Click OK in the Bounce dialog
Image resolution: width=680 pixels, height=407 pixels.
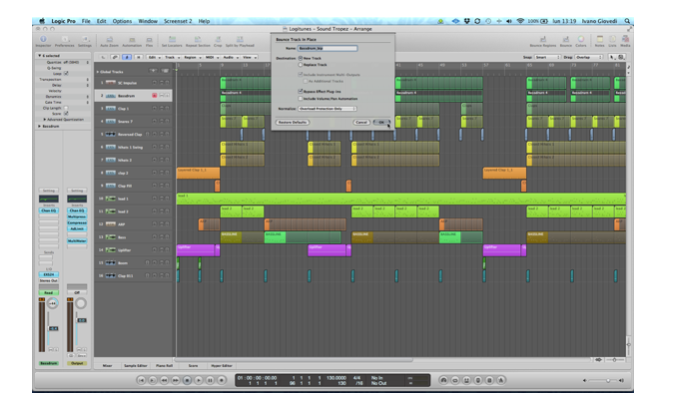click(x=382, y=122)
